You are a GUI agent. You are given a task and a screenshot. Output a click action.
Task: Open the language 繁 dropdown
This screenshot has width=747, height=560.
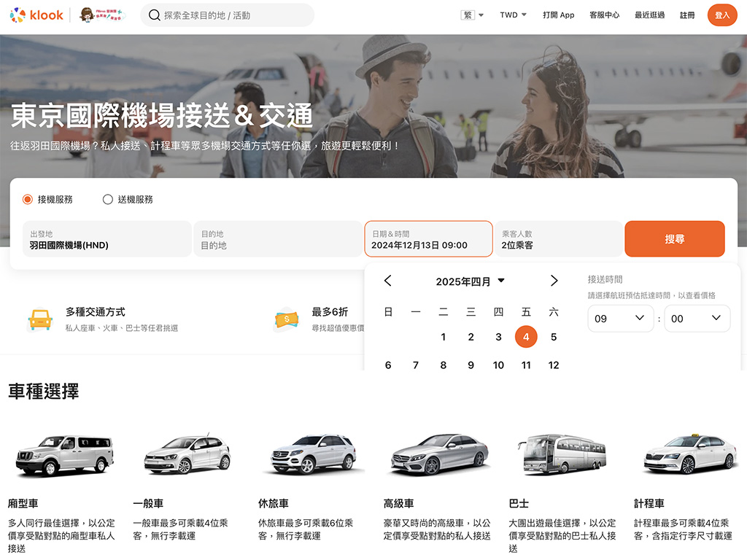point(472,15)
